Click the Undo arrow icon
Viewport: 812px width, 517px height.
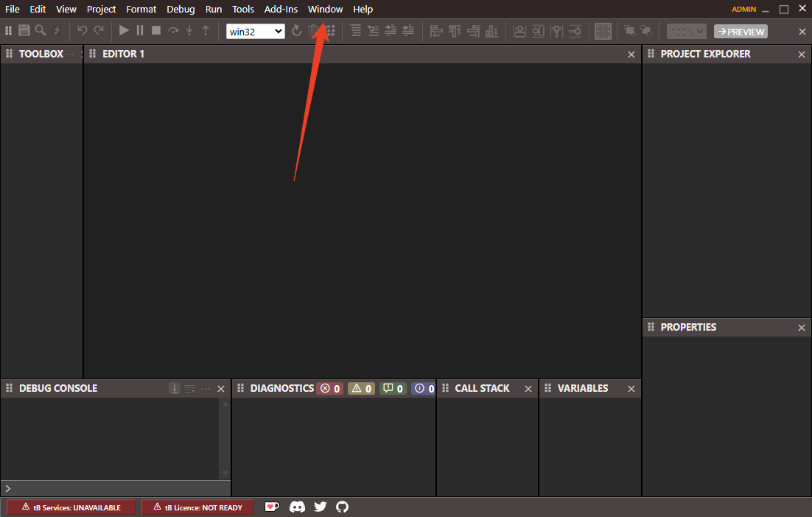(83, 31)
